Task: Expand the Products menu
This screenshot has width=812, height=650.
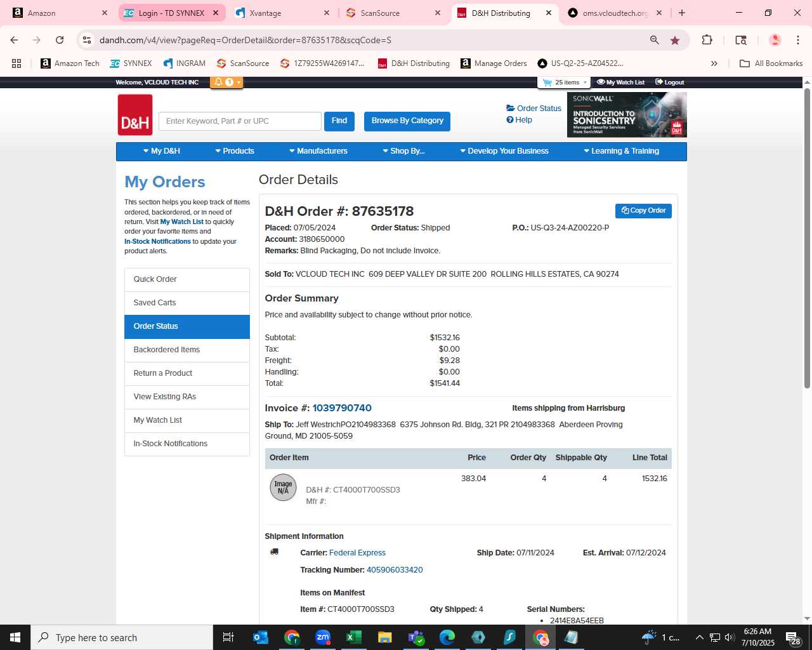Action: [235, 151]
